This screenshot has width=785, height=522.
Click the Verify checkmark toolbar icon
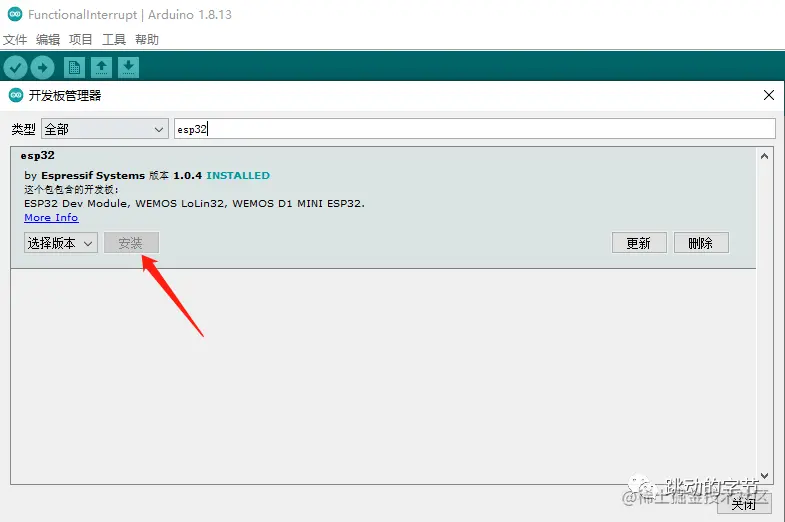click(15, 67)
